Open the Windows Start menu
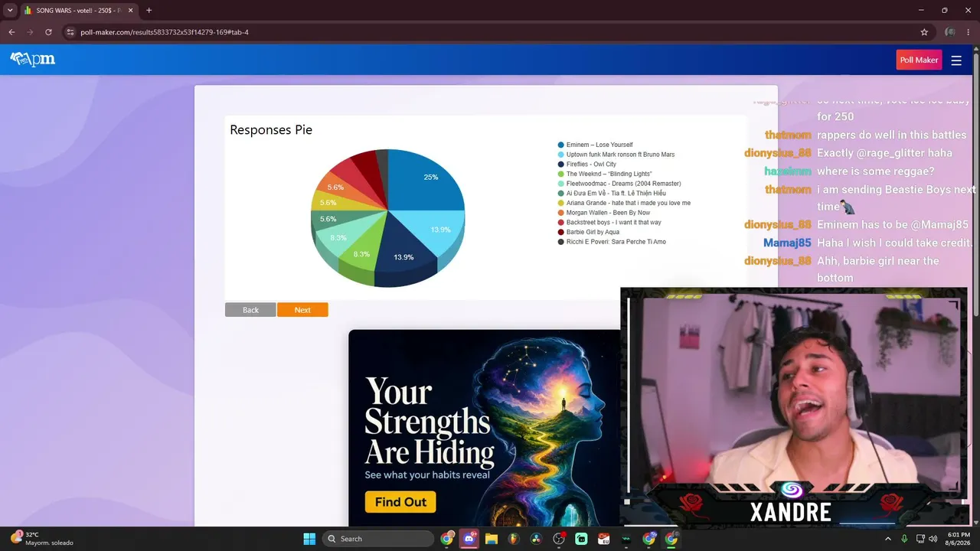 point(309,539)
